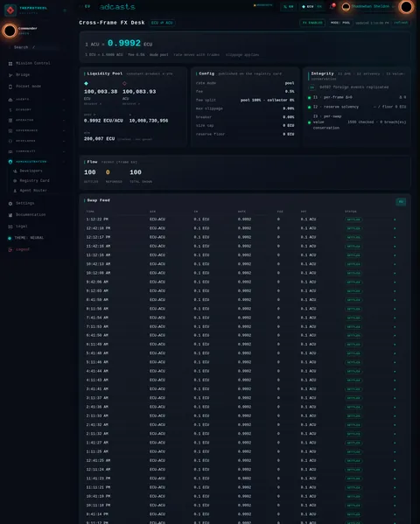Open Mission Control grid icon
This screenshot has height=524, width=420.
10,64
